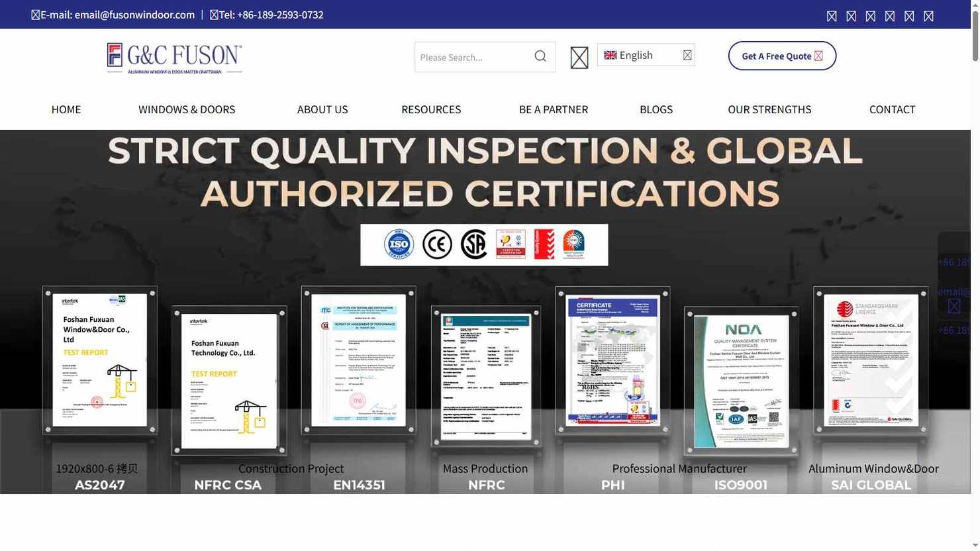The image size is (980, 551).
Task: Go to the HOME menu item
Action: (x=66, y=109)
